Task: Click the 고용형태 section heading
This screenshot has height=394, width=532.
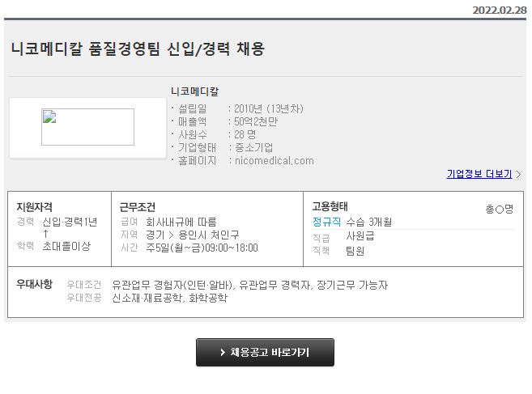Action: [330, 206]
